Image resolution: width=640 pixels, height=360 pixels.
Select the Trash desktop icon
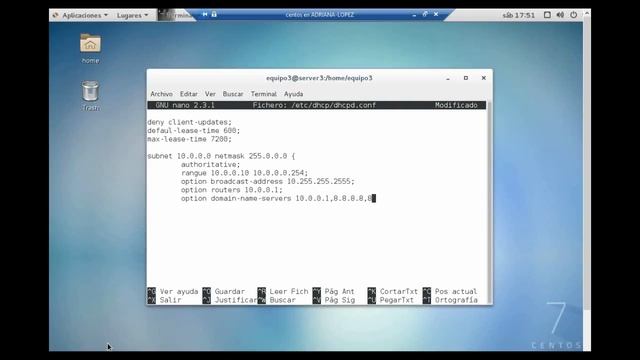coord(90,96)
